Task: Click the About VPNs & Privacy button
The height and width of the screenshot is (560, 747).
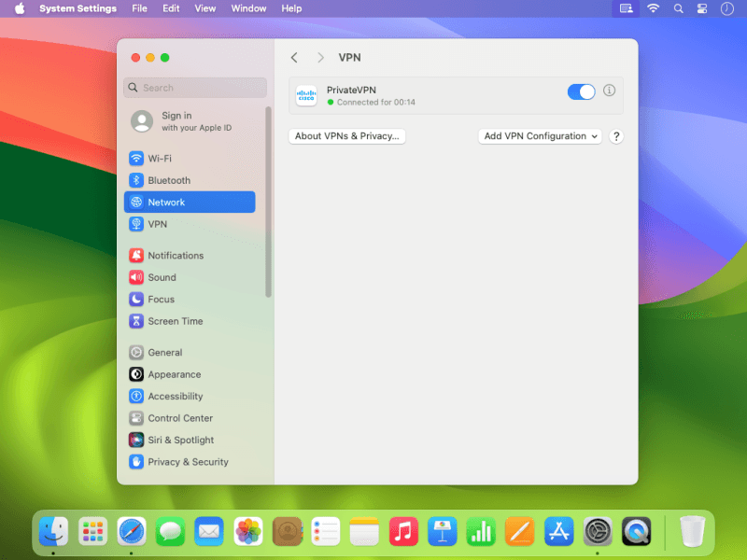Action: click(x=346, y=136)
